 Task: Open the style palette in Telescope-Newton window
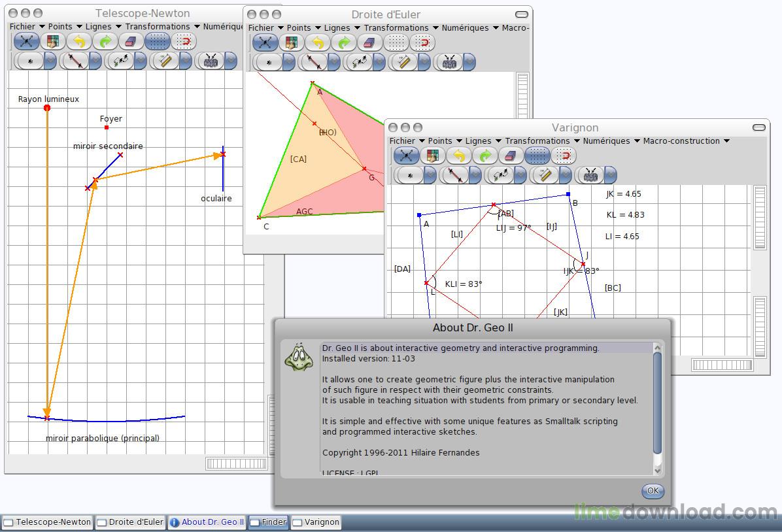pos(53,41)
